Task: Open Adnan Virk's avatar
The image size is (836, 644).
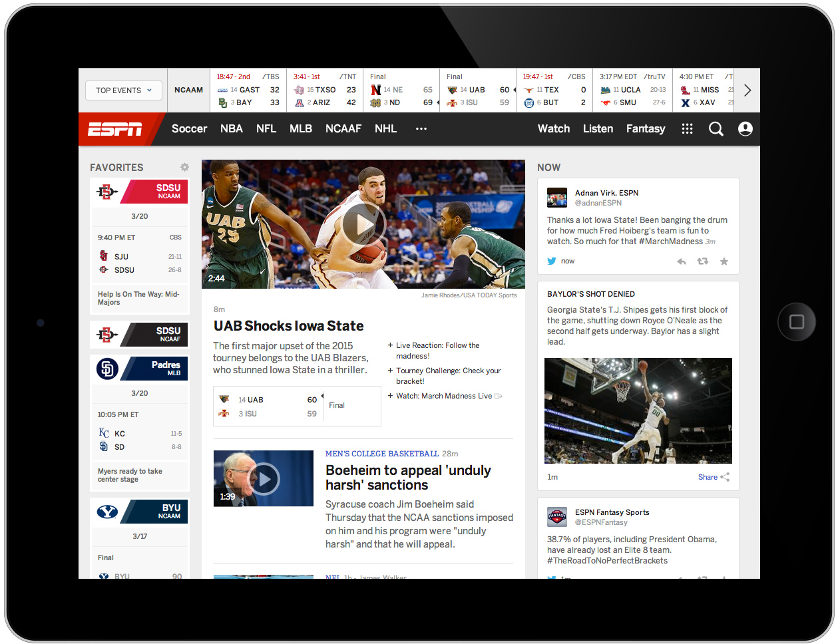Action: tap(557, 198)
